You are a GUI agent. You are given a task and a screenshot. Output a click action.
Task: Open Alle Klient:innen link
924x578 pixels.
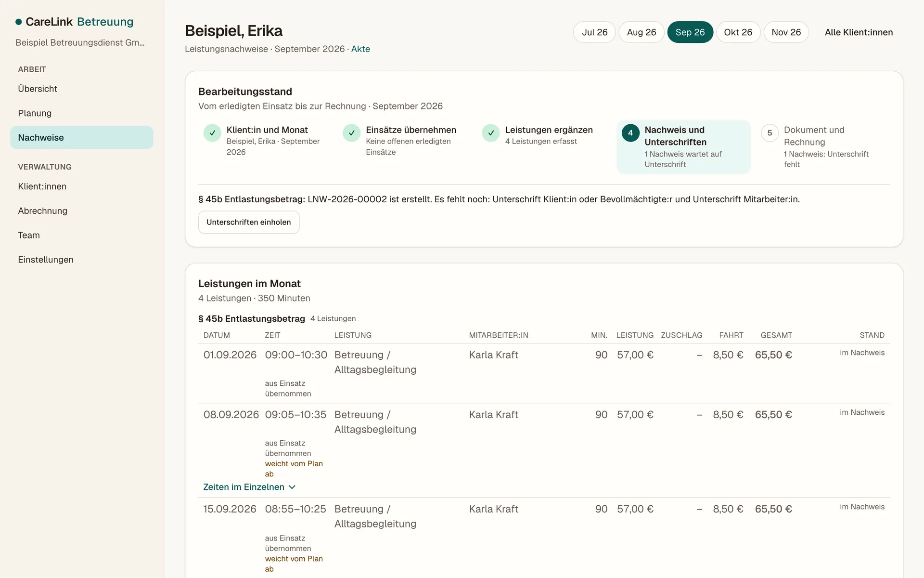coord(859,32)
